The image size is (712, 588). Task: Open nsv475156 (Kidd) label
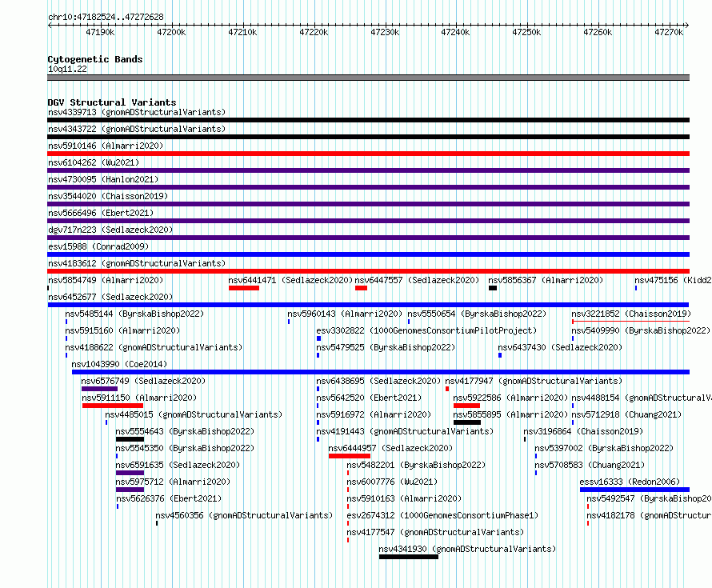point(673,280)
